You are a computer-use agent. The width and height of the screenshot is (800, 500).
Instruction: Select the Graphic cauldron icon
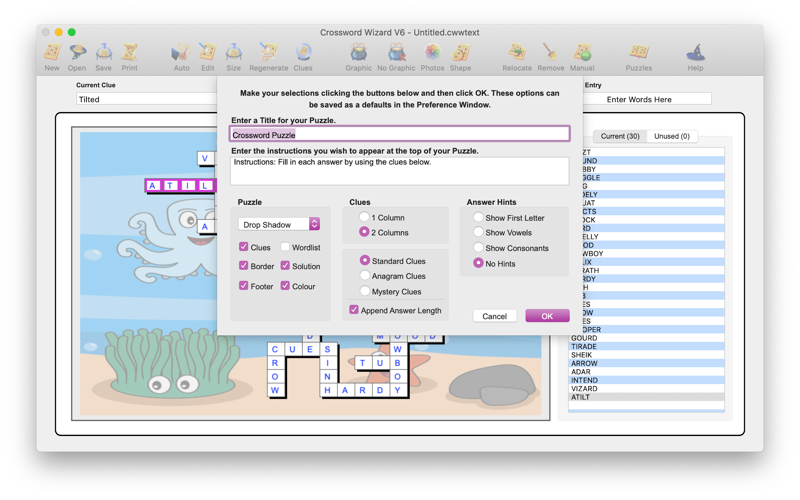359,52
